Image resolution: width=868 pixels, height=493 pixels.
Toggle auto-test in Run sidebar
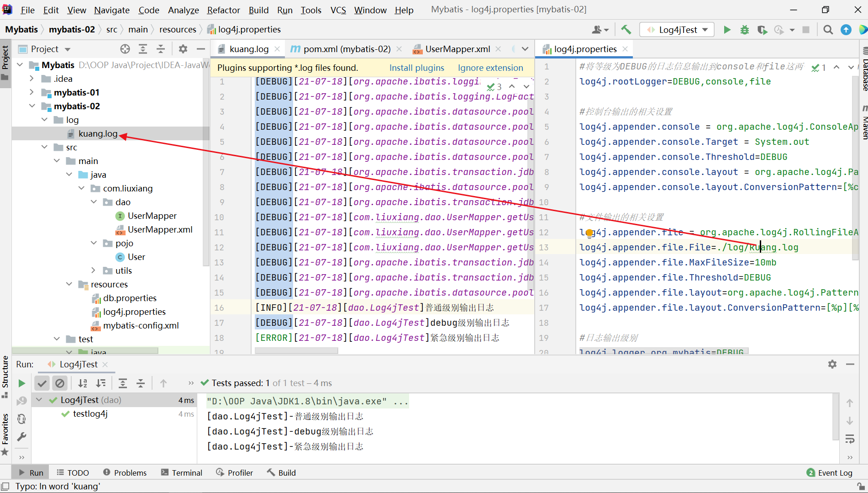pos(21,419)
